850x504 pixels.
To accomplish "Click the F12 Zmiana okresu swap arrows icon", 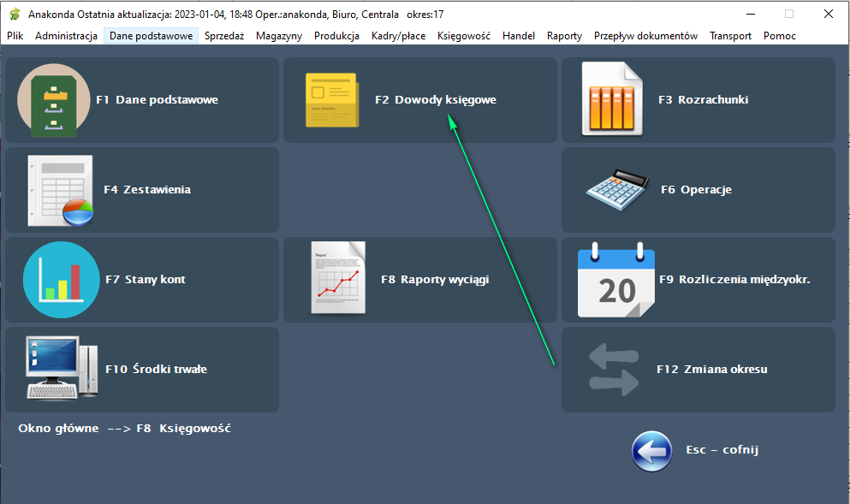I will pyautogui.click(x=615, y=371).
